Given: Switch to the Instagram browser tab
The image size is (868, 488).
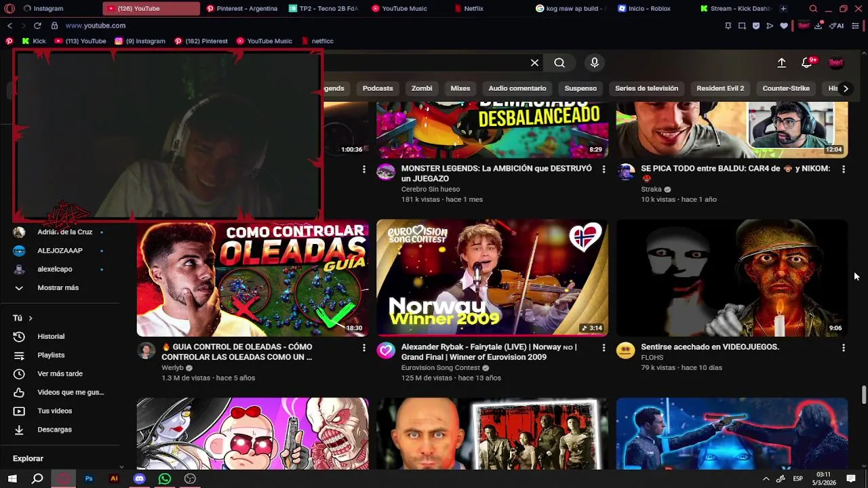Looking at the screenshot, I should coord(48,9).
